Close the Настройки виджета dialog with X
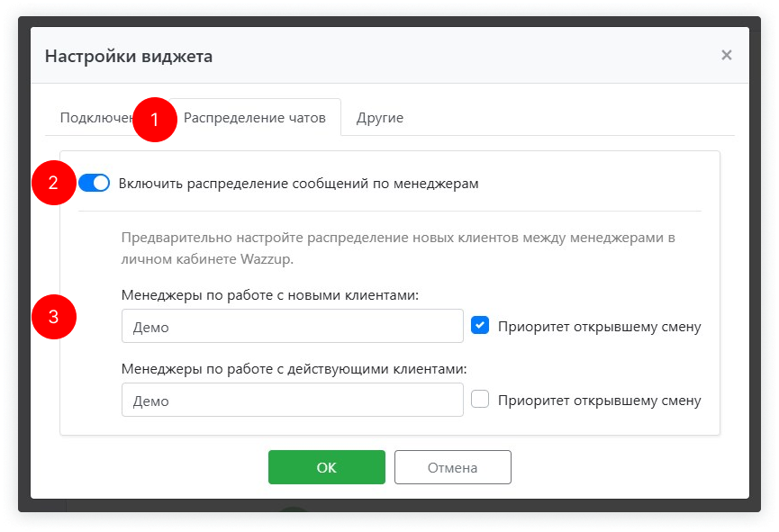 726,55
